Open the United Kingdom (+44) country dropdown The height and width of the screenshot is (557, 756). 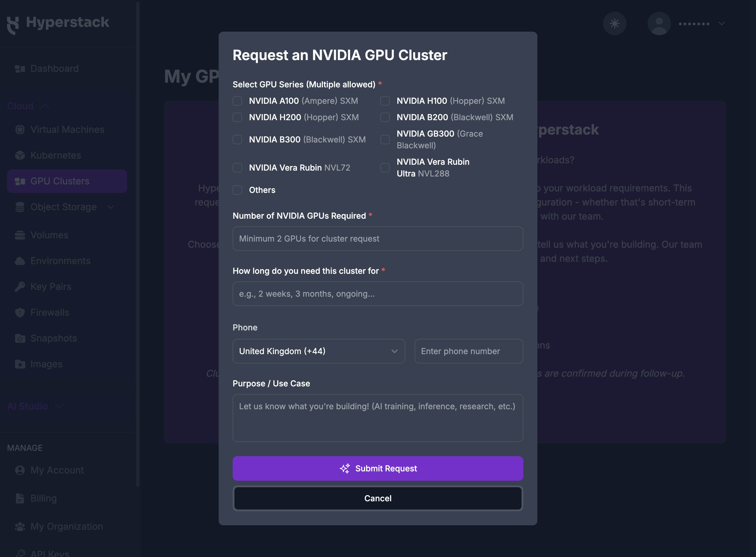point(319,351)
